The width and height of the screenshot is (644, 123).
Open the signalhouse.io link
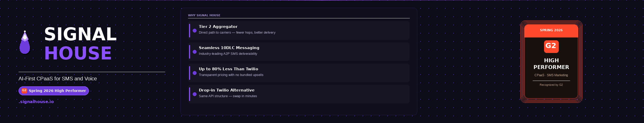point(36,102)
